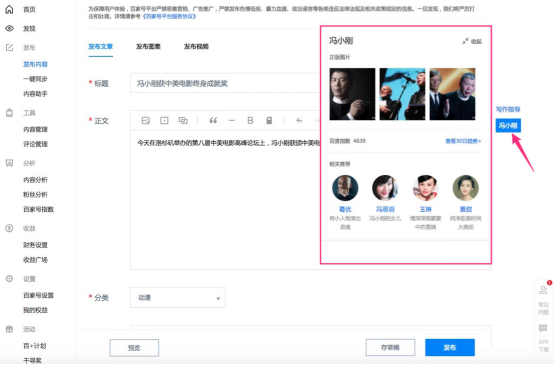This screenshot has width=554, height=365.
Task: Open 内容助手 in the sidebar
Action: pos(35,94)
